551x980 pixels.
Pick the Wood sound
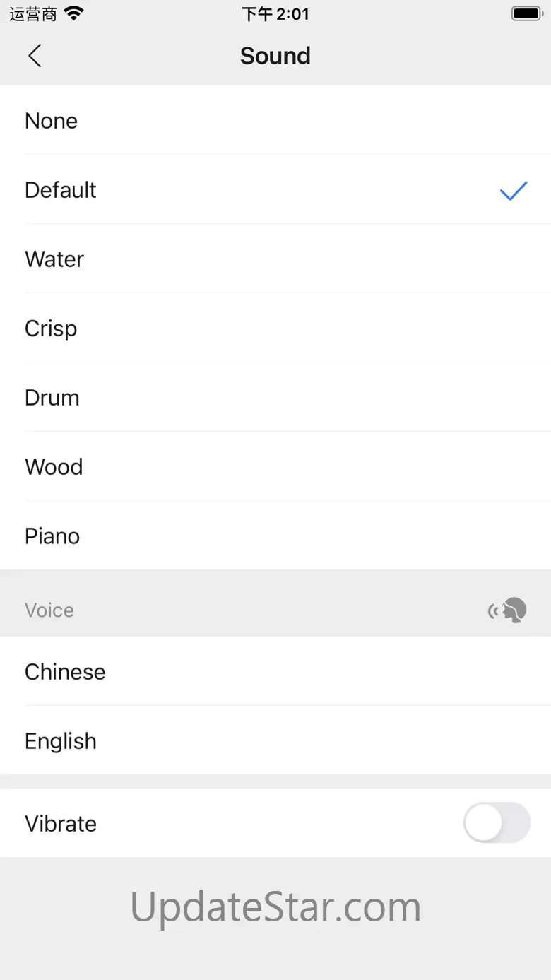(275, 467)
